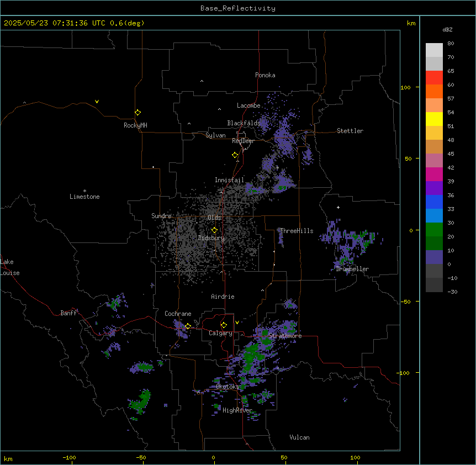Pick the magenta 39-42 dBZ legend band

pyautogui.click(x=434, y=174)
